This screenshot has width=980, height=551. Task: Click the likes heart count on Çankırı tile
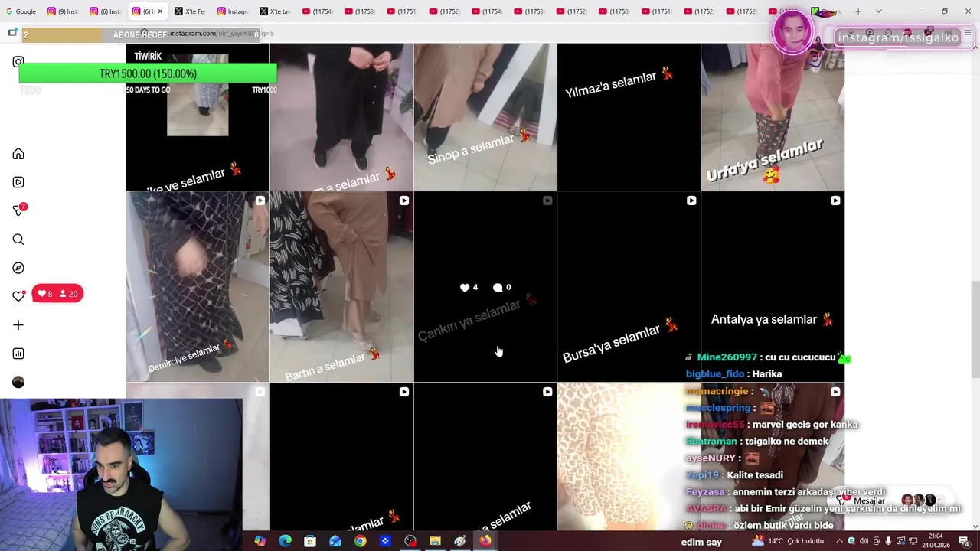(x=469, y=287)
